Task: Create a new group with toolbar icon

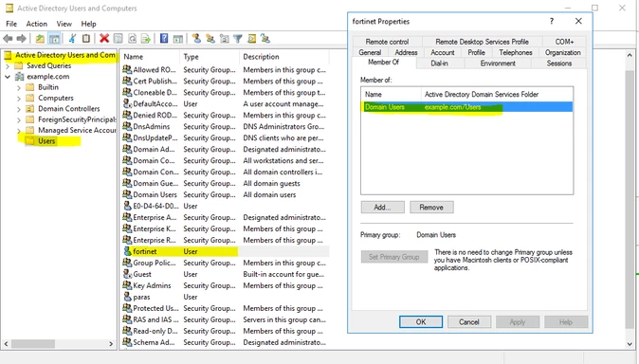Action: tap(210, 39)
